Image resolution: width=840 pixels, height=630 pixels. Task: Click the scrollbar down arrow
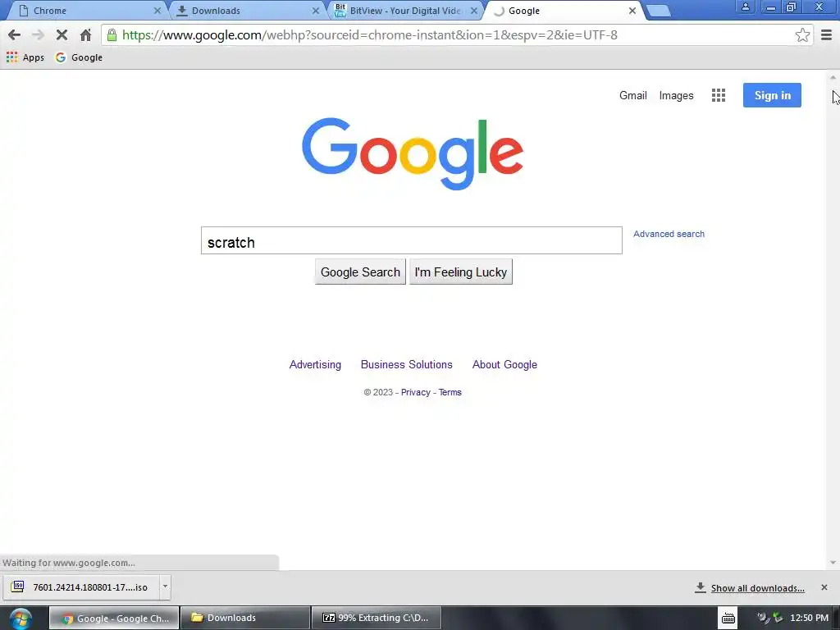[x=833, y=563]
